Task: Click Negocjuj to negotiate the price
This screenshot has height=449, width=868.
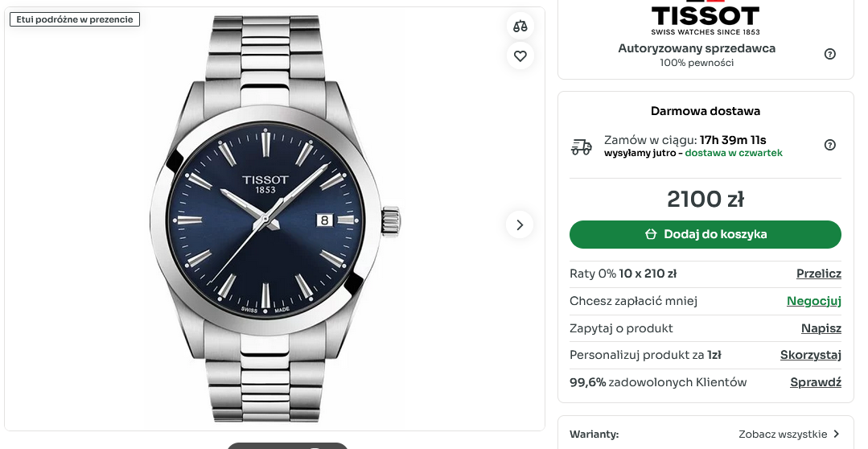Action: [x=813, y=301]
